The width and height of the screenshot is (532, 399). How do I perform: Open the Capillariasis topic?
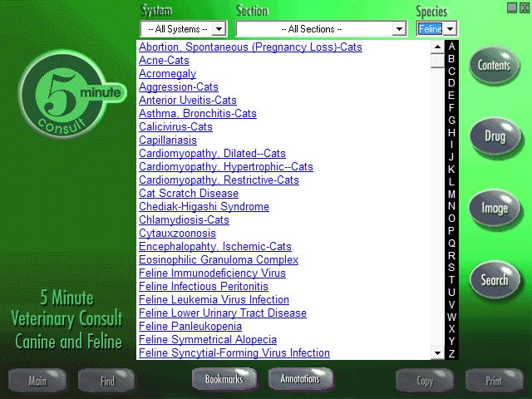click(168, 140)
